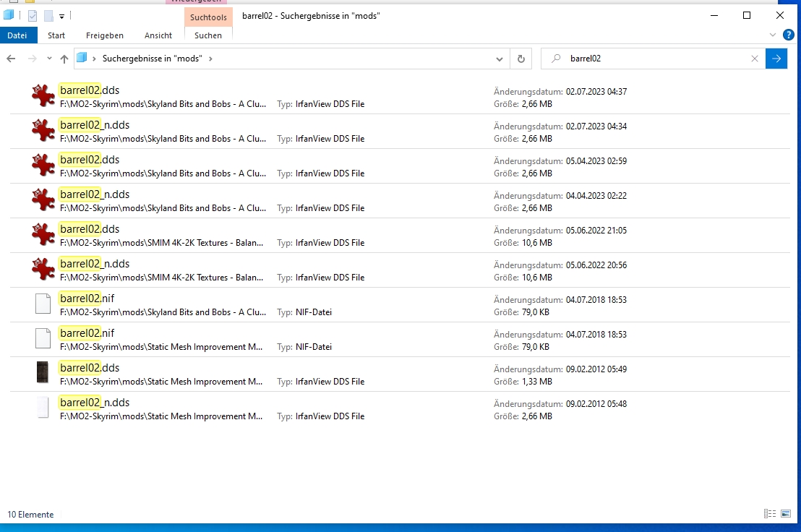The width and height of the screenshot is (801, 532).
Task: Select barrel02.dds modified 02.07.2023 04:37
Action: click(x=400, y=96)
